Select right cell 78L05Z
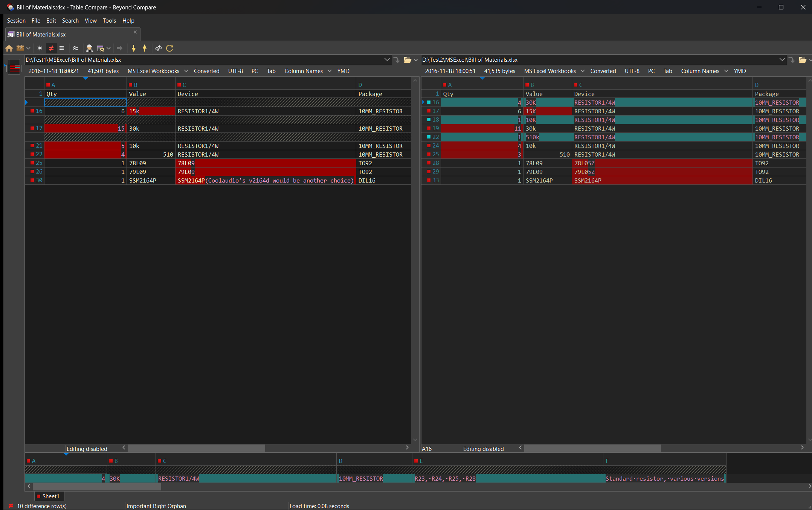 tap(662, 163)
